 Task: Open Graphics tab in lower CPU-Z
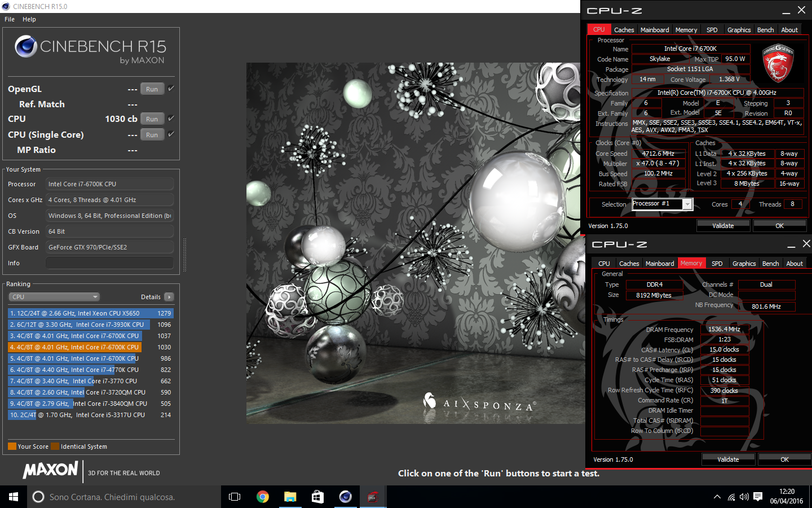(744, 264)
